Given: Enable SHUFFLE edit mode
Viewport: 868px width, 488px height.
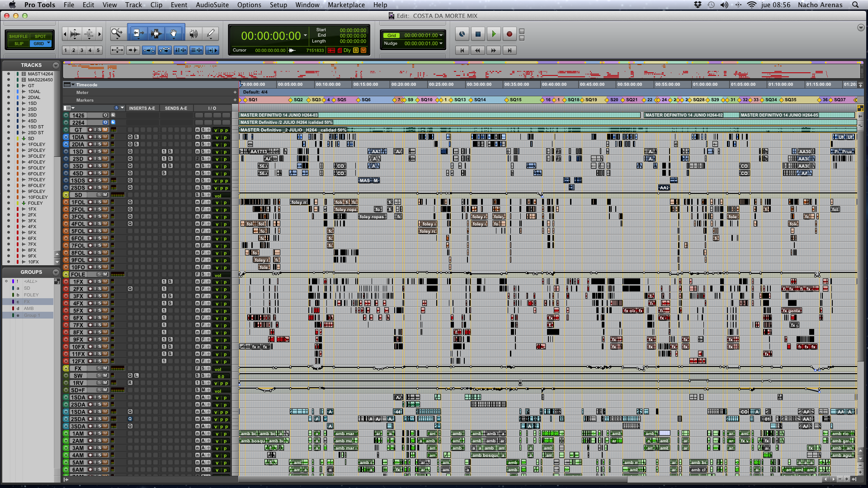Looking at the screenshot, I should pyautogui.click(x=18, y=36).
